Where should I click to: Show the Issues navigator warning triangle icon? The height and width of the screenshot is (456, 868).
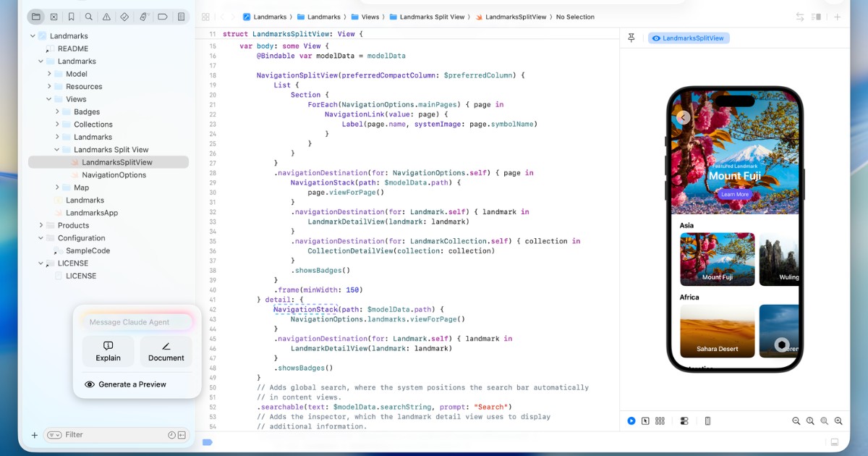pyautogui.click(x=107, y=16)
